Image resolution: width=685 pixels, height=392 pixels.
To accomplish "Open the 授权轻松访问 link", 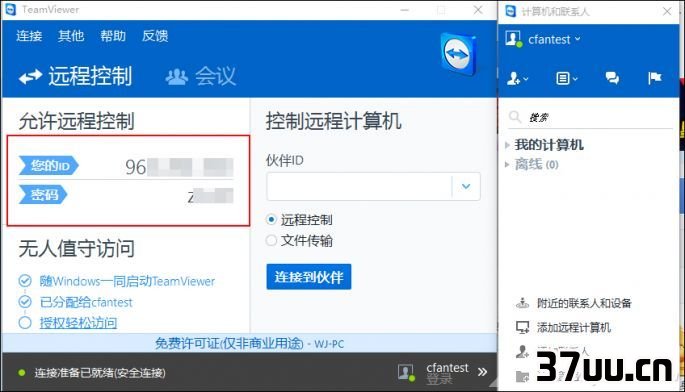I will pyautogui.click(x=78, y=323).
